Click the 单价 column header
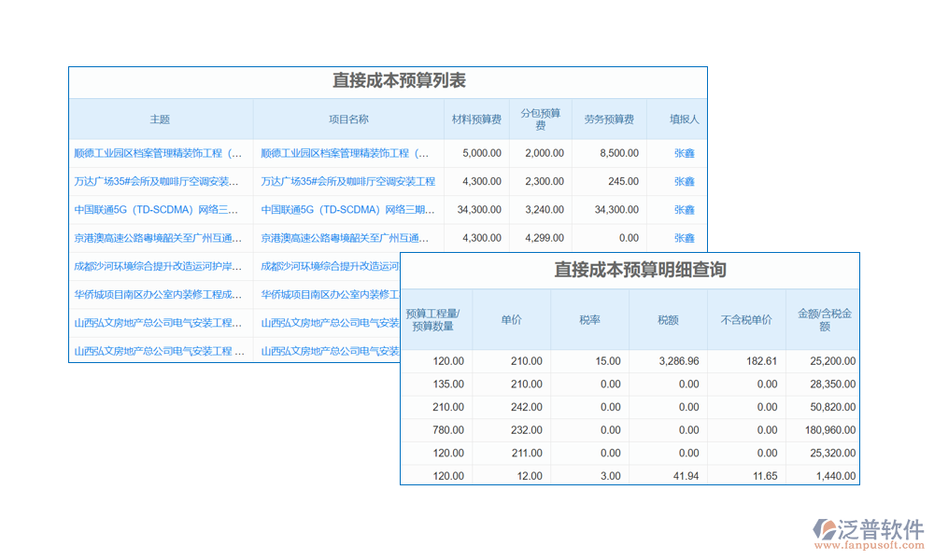This screenshot has height=560, width=934. pyautogui.click(x=511, y=320)
